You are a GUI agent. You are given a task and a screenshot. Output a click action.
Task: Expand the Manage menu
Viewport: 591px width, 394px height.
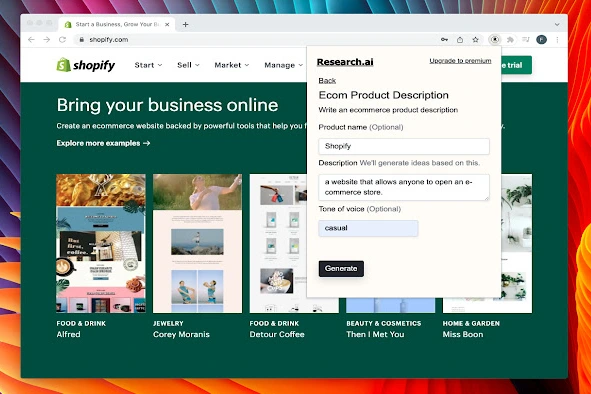(x=283, y=65)
